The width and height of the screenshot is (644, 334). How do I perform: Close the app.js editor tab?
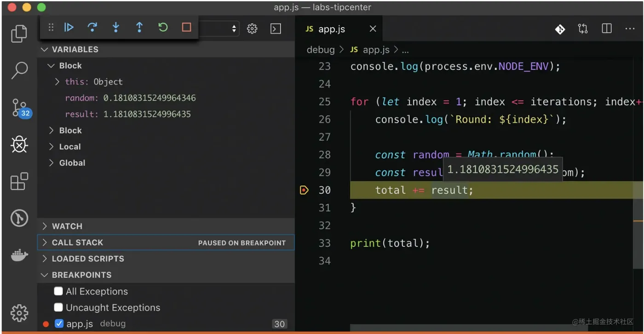pos(373,29)
